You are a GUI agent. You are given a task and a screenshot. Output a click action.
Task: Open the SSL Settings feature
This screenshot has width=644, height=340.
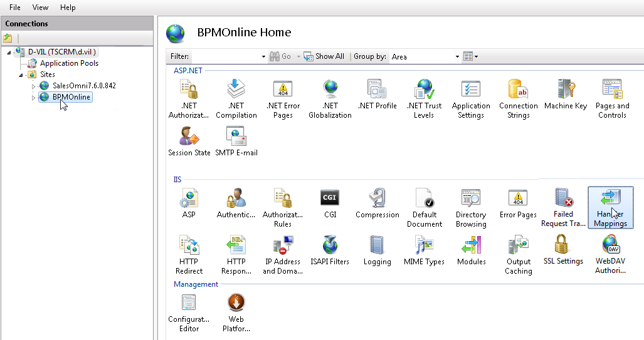563,250
